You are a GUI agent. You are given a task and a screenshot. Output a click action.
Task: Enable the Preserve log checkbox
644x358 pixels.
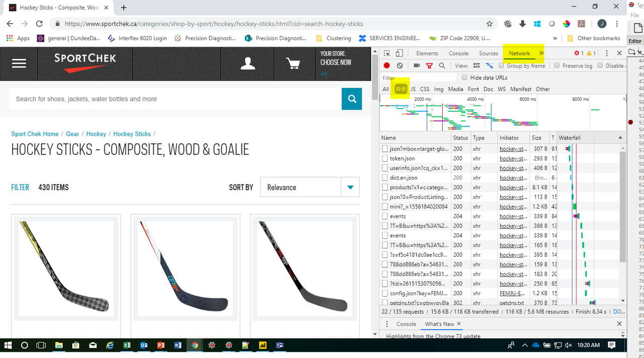tap(557, 65)
